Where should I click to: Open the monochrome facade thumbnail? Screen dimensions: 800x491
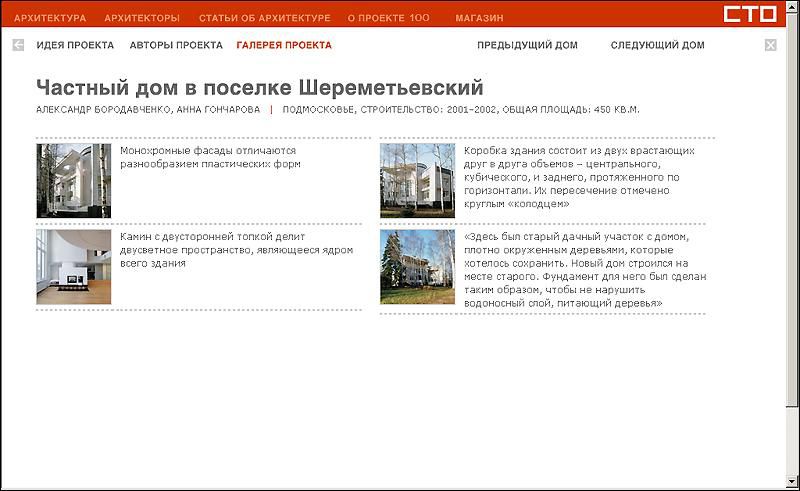tap(73, 180)
